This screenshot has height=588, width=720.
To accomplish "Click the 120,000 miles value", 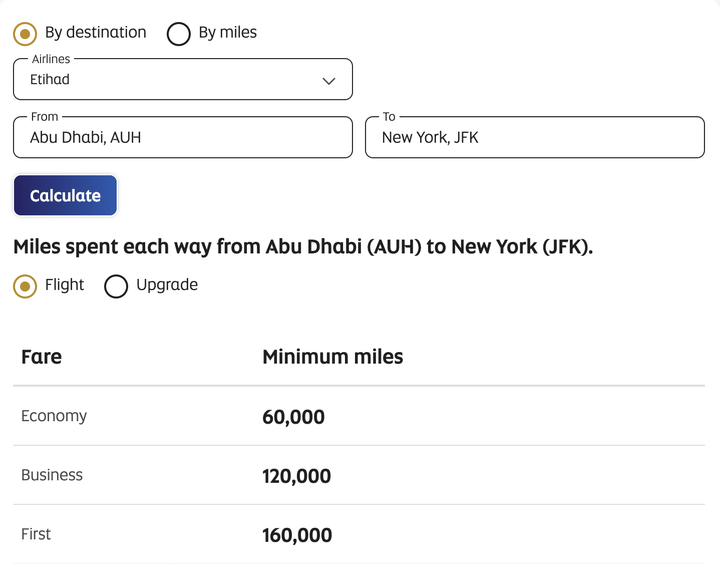I will click(x=296, y=476).
